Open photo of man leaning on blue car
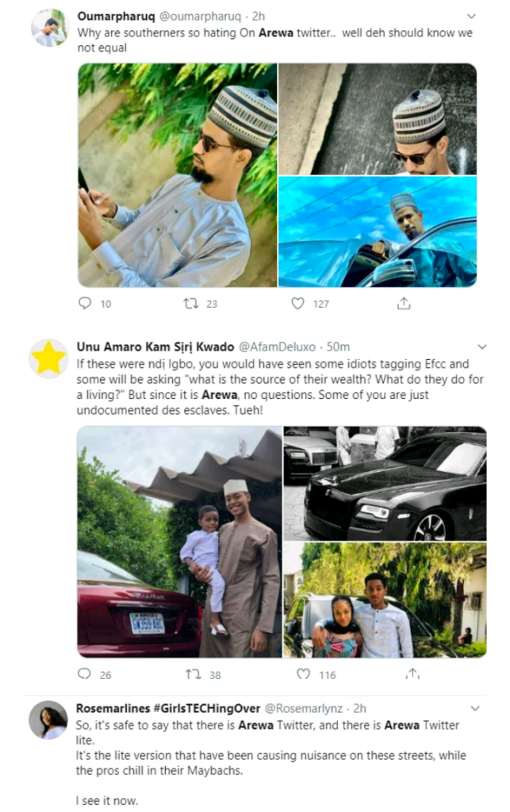Viewport: 510px width, 812px height. [378, 232]
